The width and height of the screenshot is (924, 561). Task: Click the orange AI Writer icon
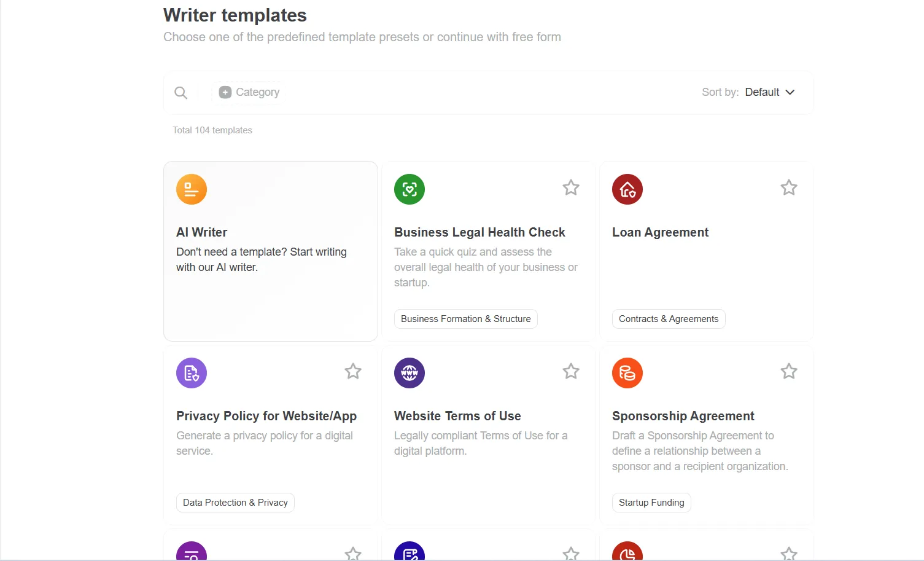click(x=192, y=189)
